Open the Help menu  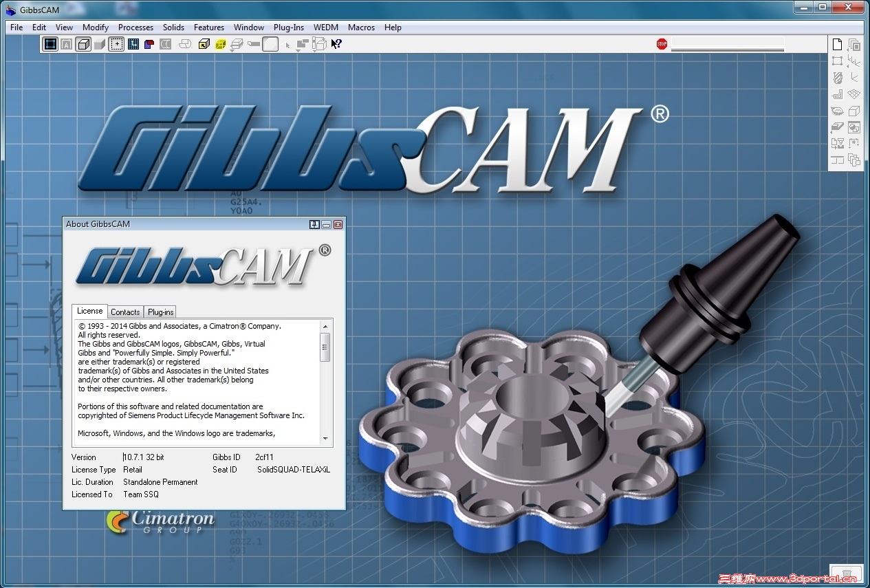(x=393, y=28)
